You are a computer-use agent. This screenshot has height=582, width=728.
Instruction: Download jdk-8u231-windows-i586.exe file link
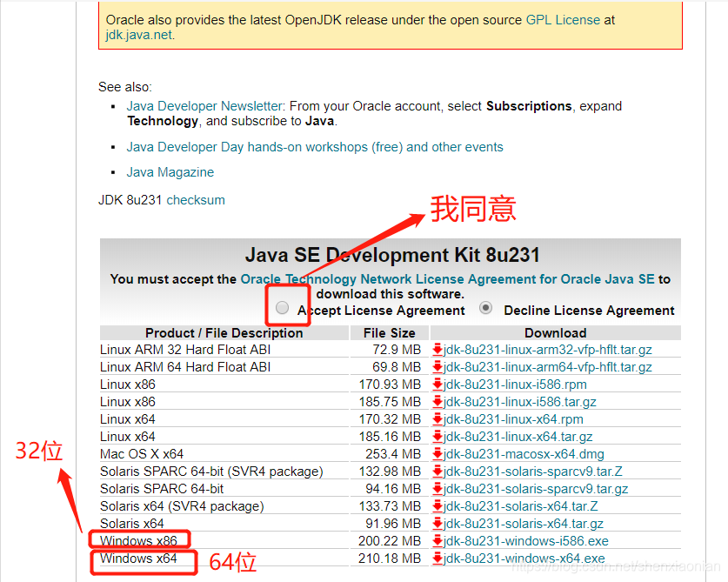pyautogui.click(x=525, y=541)
